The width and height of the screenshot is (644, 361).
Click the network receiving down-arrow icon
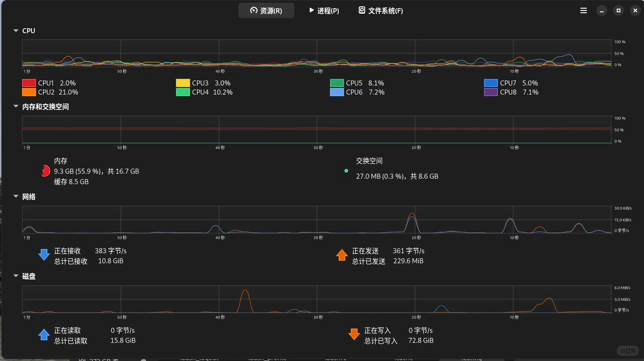[x=44, y=255]
